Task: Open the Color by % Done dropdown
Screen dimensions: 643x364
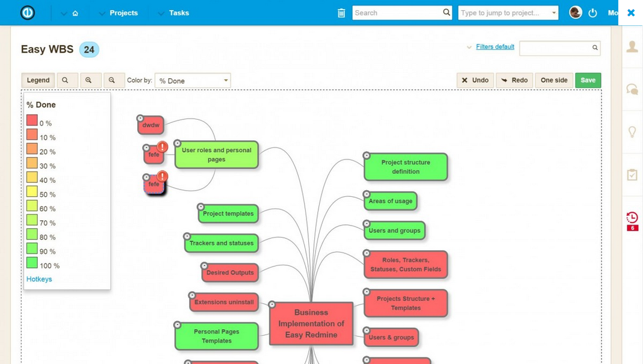Action: (193, 81)
